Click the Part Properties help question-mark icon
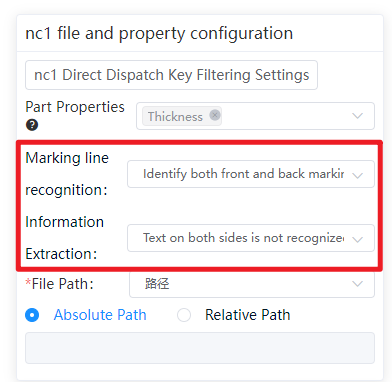The image size is (392, 382). [32, 125]
